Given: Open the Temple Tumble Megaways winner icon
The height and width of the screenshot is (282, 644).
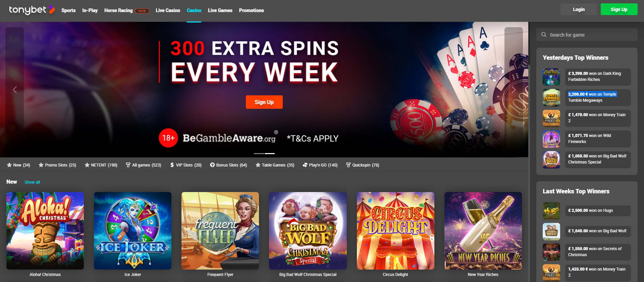Looking at the screenshot, I should point(551,98).
